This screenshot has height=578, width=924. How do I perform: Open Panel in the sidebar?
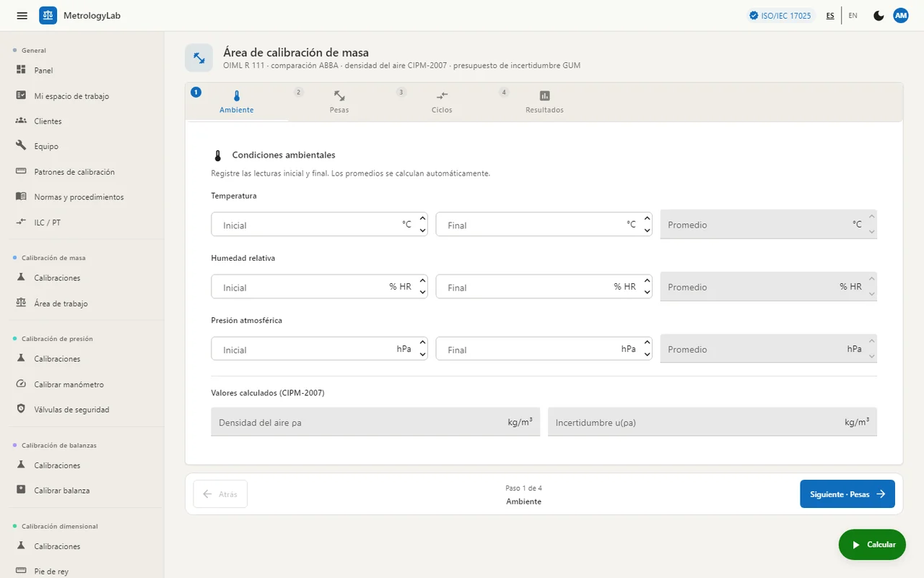[x=82, y=70]
